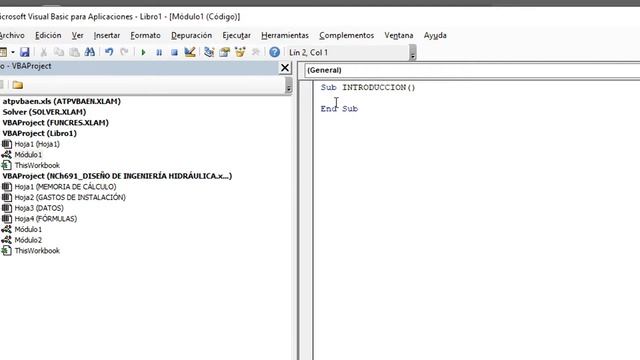The image size is (640, 360).
Task: Open the Herramientas menu
Action: 285,36
